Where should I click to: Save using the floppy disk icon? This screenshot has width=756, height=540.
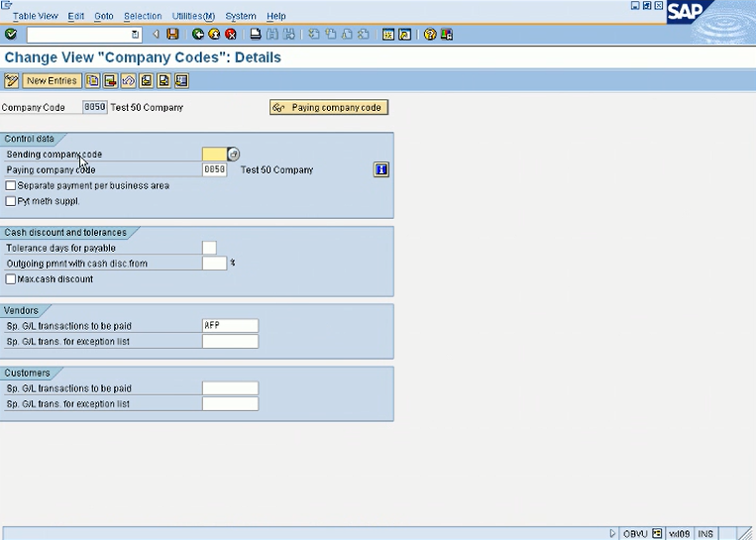click(x=172, y=35)
